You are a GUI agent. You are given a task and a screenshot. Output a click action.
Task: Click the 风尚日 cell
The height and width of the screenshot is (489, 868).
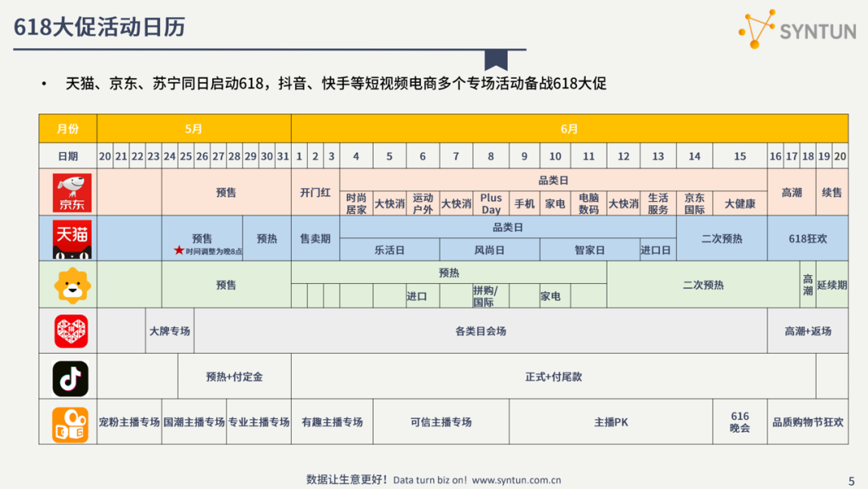pos(489,250)
